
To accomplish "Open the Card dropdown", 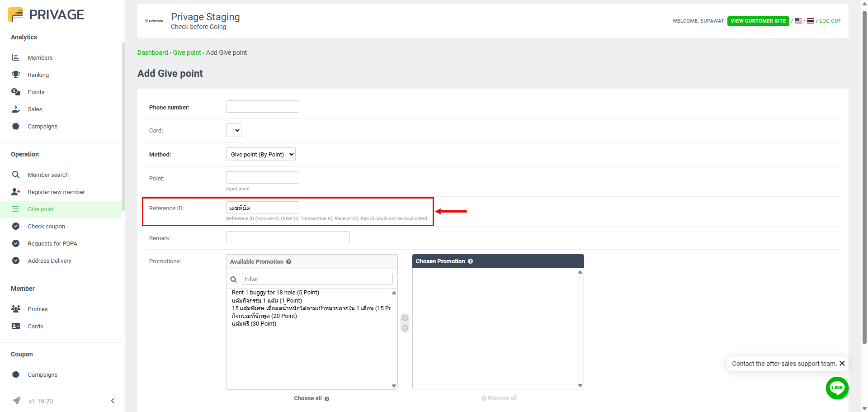I will click(234, 130).
